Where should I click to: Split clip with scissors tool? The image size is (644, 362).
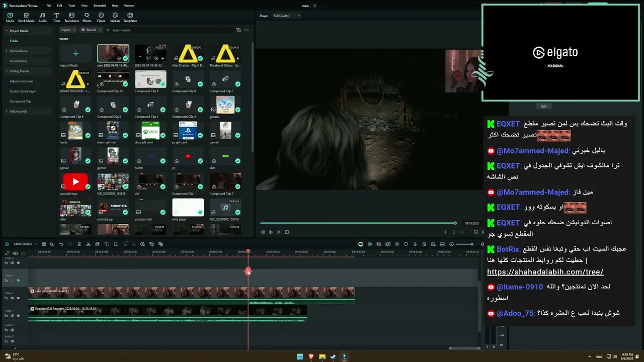tap(88, 244)
